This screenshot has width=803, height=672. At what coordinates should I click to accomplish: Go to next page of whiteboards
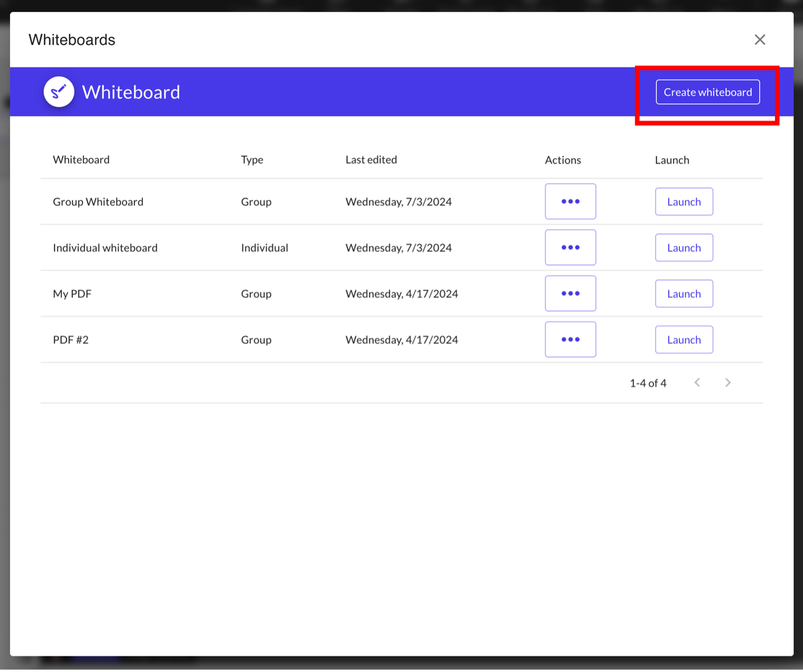728,383
